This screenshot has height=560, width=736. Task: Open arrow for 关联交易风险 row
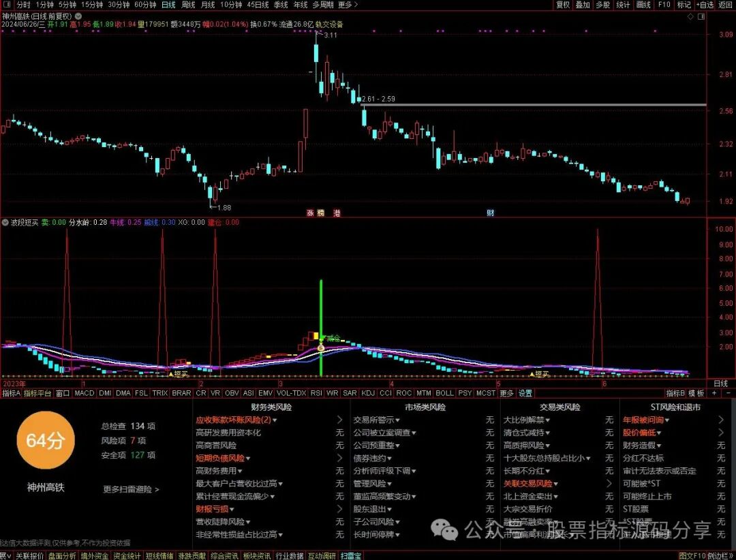pos(609,484)
